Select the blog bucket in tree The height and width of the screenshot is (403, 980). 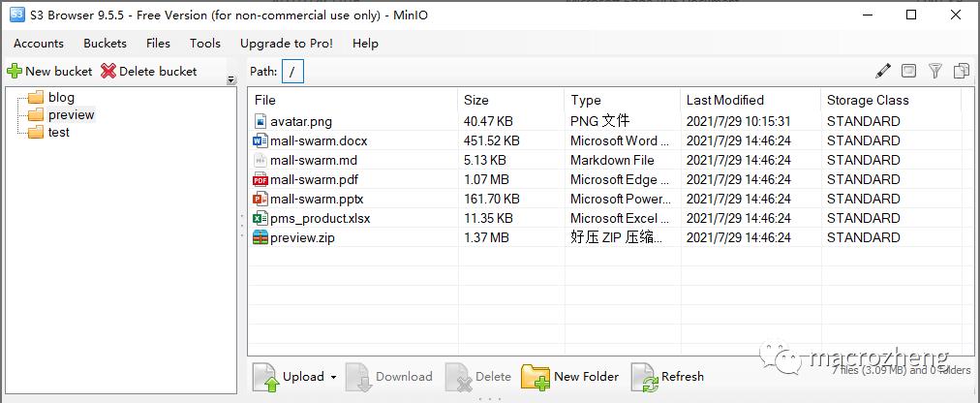click(61, 97)
